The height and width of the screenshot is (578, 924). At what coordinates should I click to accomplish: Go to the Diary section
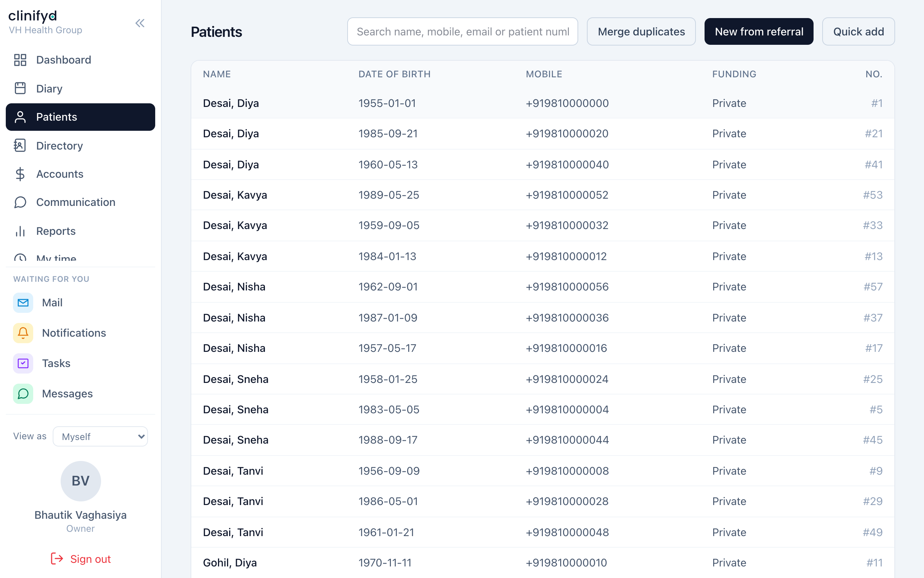click(x=80, y=88)
